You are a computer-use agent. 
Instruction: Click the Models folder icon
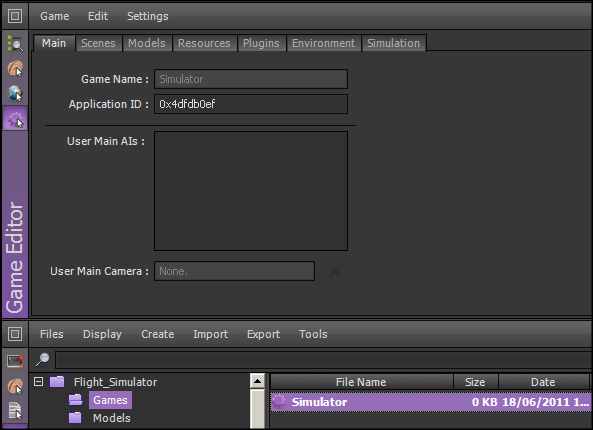pyautogui.click(x=75, y=418)
